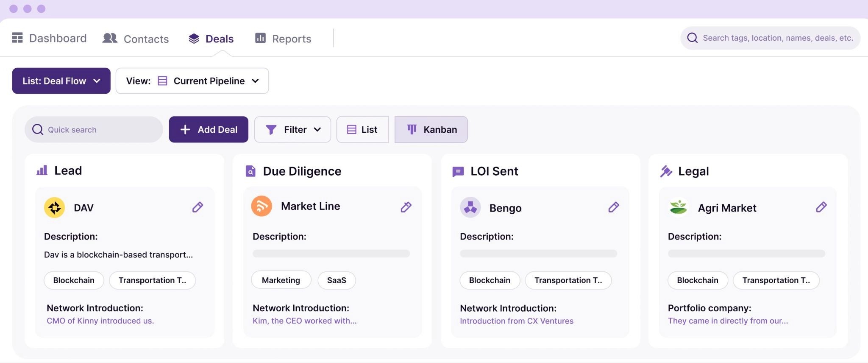Open the Reports tab
The height and width of the screenshot is (363, 868).
point(283,39)
